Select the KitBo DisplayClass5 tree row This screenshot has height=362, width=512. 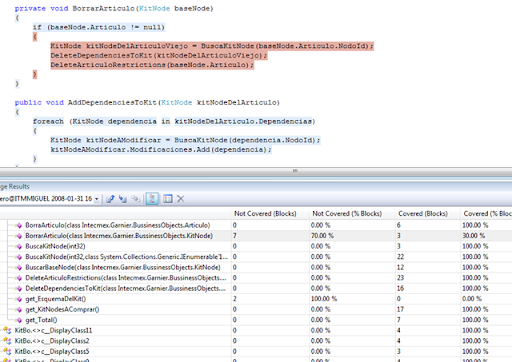tap(256, 351)
